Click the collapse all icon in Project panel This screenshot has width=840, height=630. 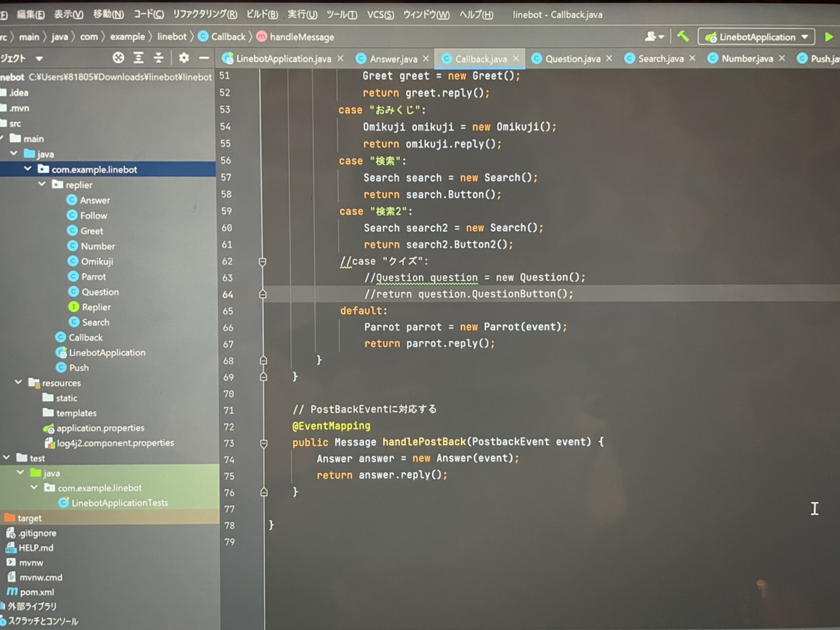pyautogui.click(x=159, y=58)
